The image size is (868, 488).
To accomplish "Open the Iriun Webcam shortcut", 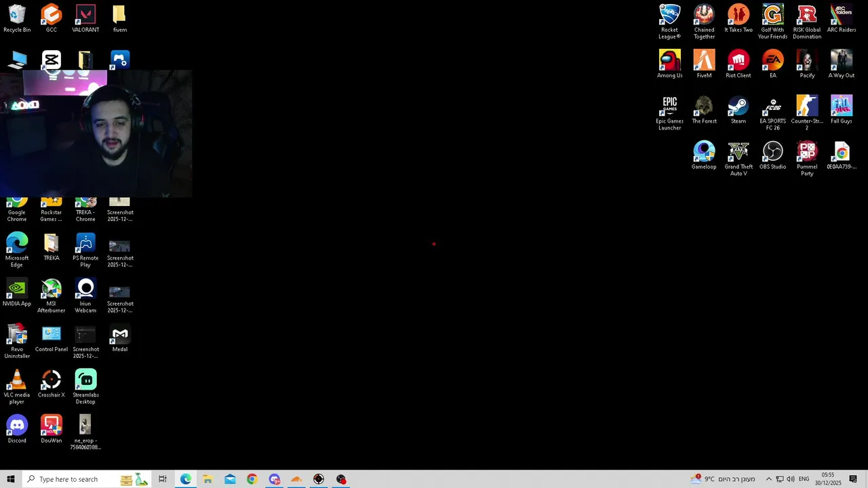I will tap(85, 296).
